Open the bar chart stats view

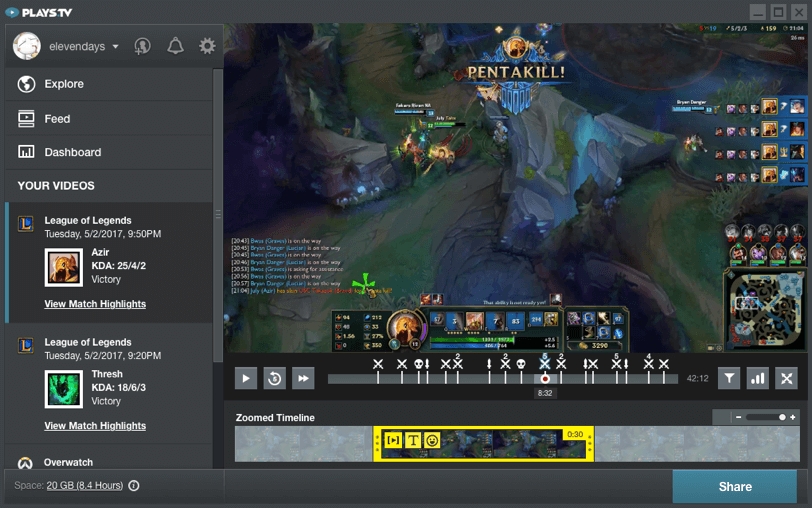pyautogui.click(x=758, y=379)
